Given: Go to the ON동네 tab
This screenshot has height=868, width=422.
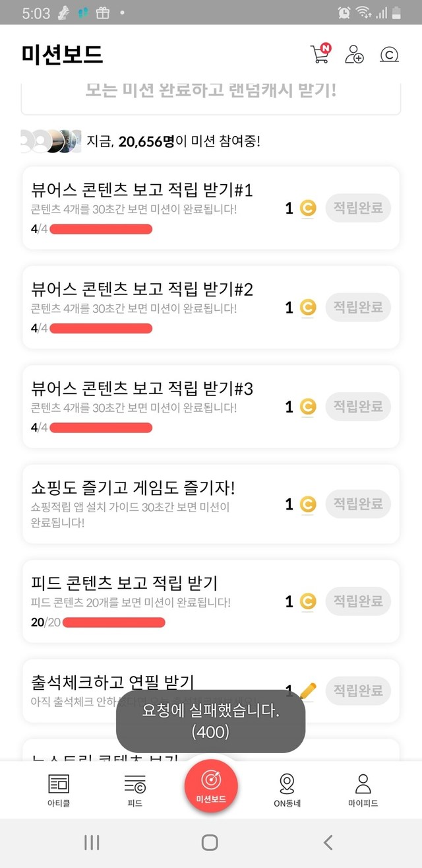Looking at the screenshot, I should (x=287, y=790).
